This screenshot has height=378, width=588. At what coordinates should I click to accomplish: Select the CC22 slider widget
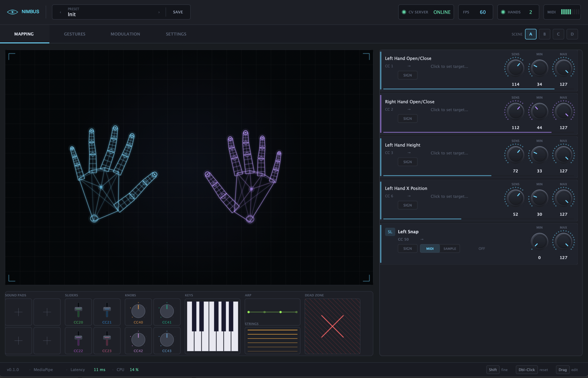point(78,341)
